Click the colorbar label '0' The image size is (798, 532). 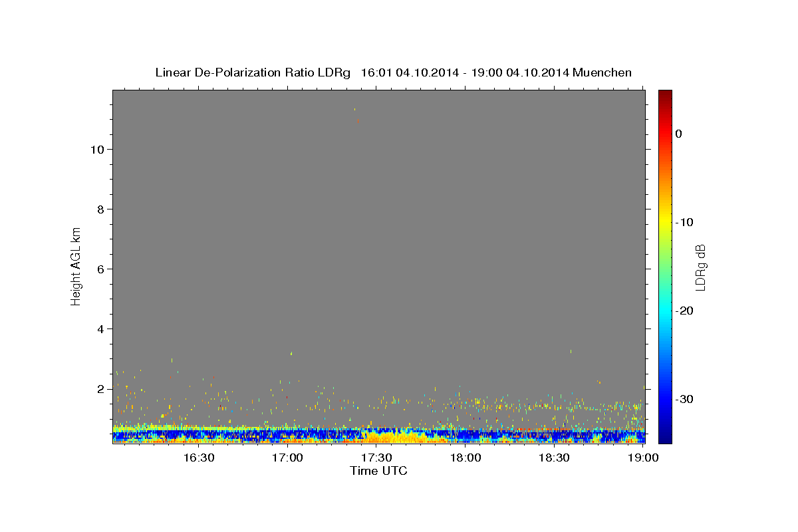point(679,134)
